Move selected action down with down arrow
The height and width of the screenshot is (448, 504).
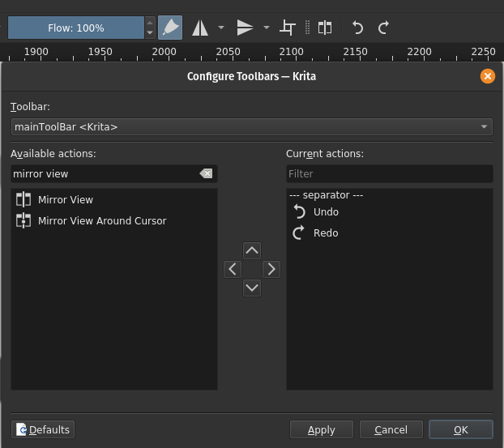[252, 288]
